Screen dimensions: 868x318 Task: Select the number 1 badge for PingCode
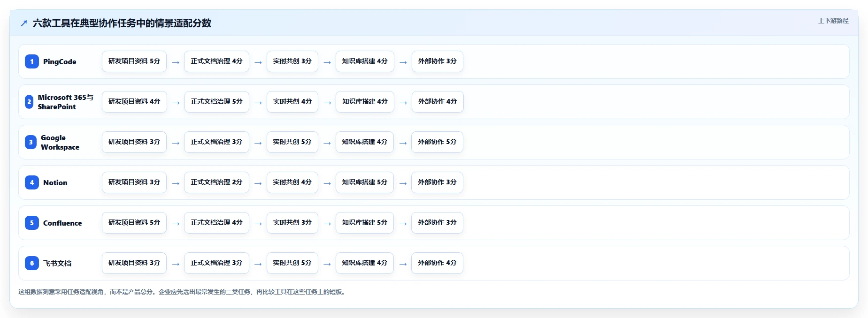coord(32,61)
